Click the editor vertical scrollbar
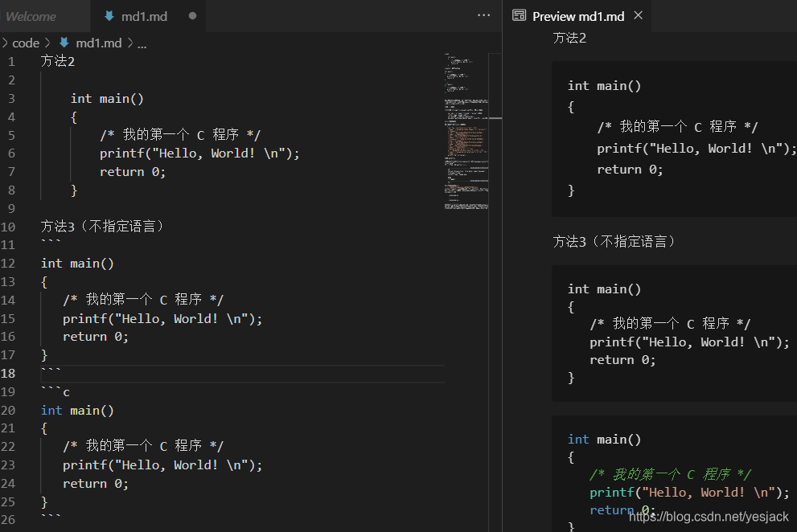Viewport: 797px width, 532px height. pos(495,293)
